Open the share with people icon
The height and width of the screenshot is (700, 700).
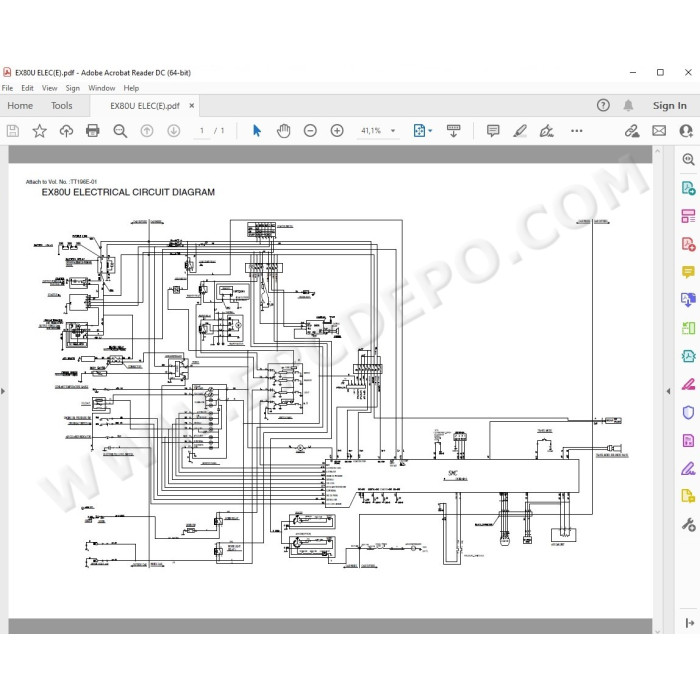click(686, 131)
